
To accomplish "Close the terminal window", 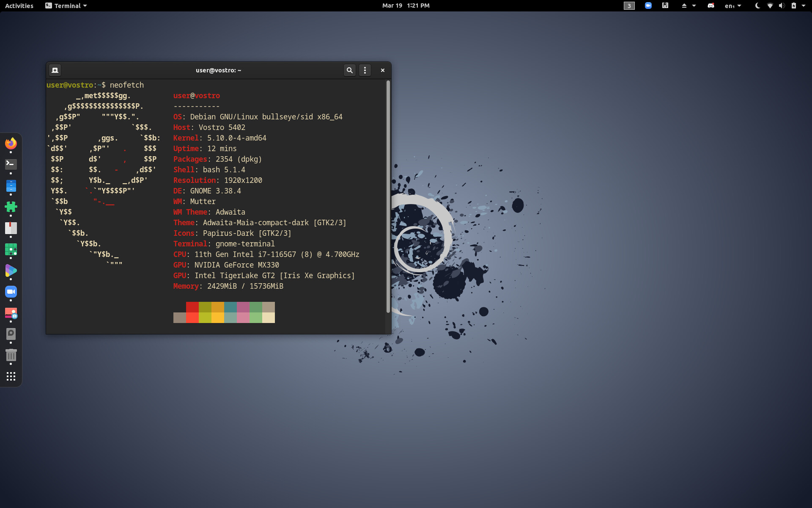I will pos(383,70).
